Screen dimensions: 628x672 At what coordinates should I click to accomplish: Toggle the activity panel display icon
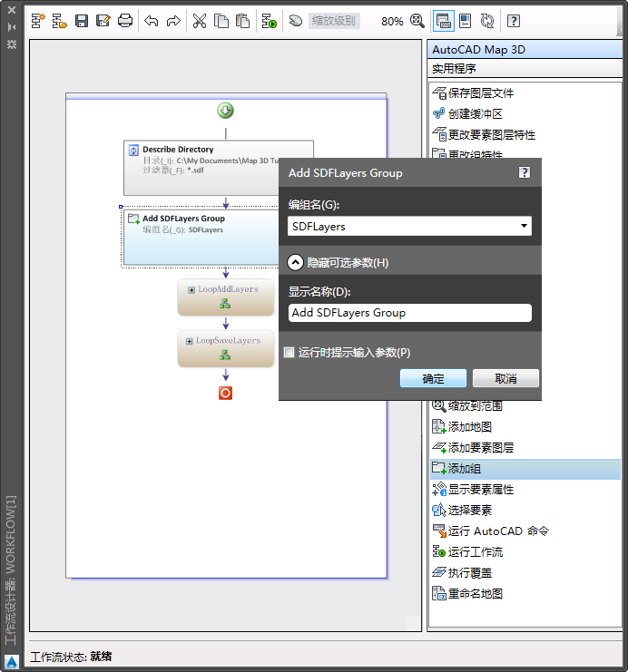(443, 21)
